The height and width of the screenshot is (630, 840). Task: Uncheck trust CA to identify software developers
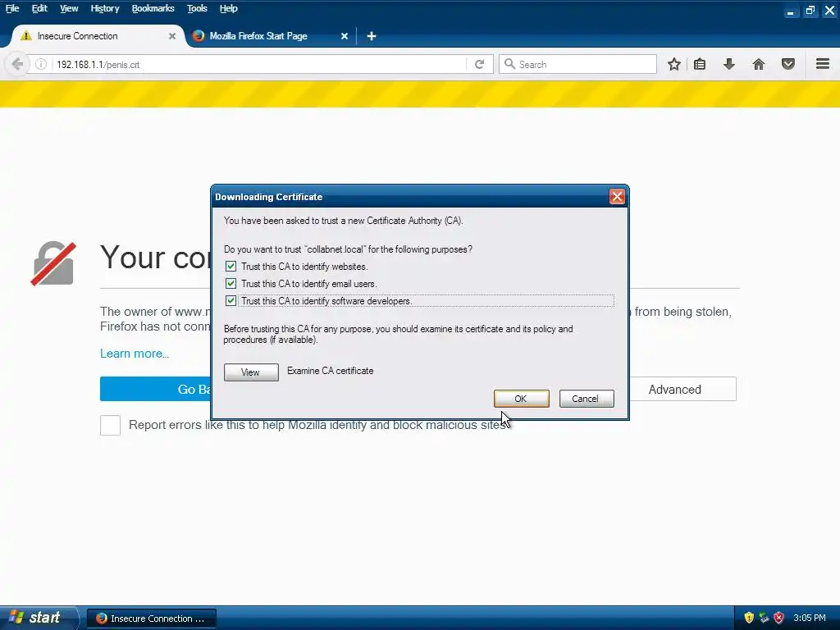(231, 300)
